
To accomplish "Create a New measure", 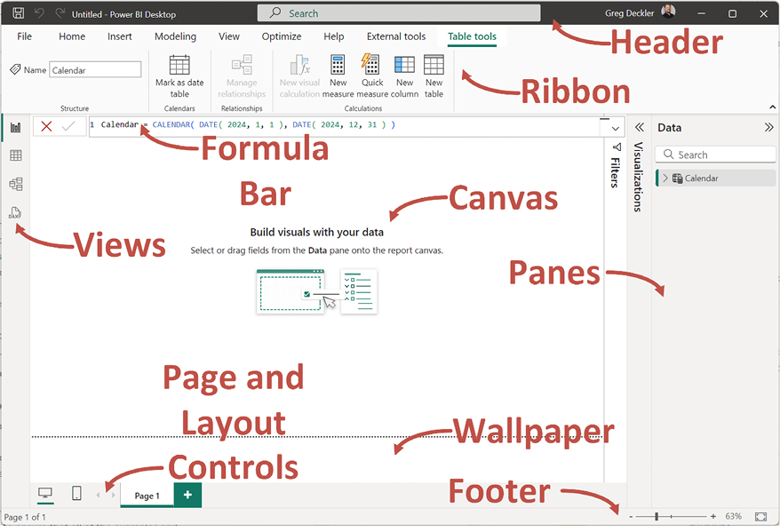I will (x=338, y=75).
